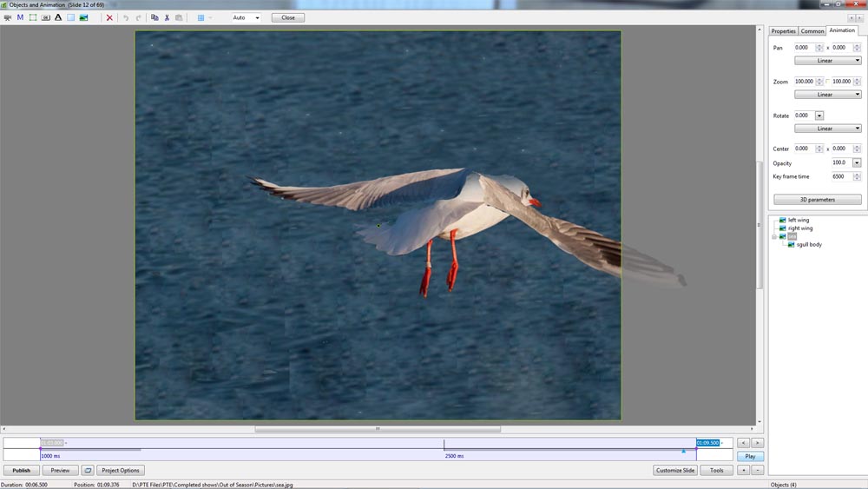Collapse the sea parent tree node
The width and height of the screenshot is (868, 489).
[773, 236]
